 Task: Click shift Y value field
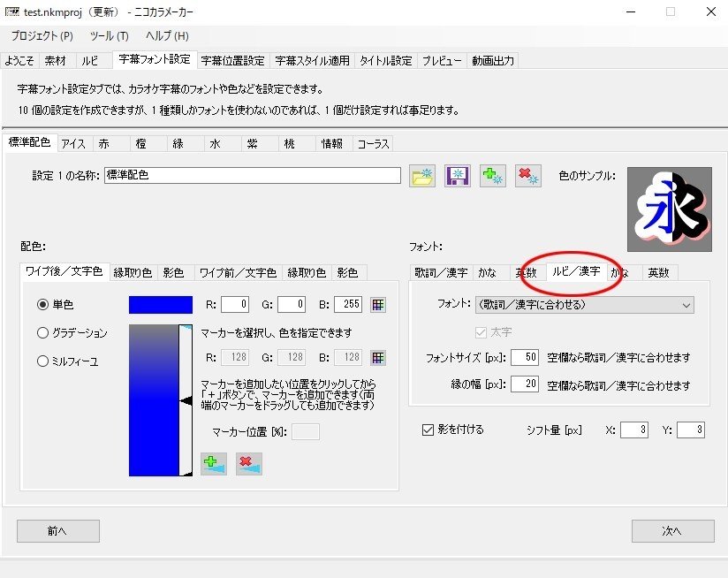[x=691, y=430]
